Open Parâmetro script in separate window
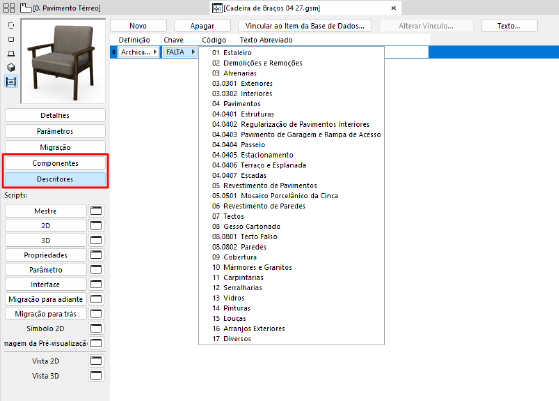 (96, 269)
